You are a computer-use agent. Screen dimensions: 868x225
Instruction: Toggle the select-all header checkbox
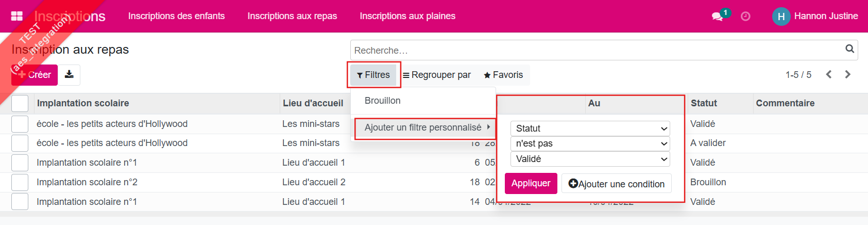pos(20,103)
